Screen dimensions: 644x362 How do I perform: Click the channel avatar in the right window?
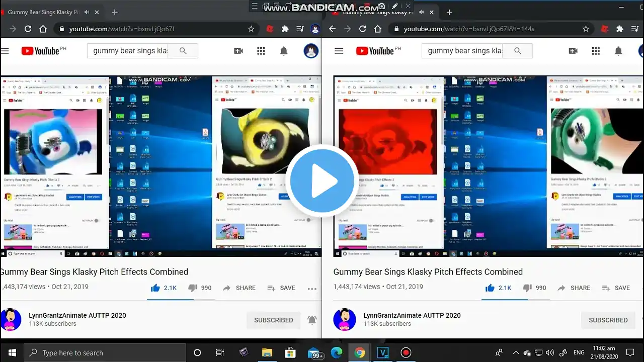coord(345,320)
